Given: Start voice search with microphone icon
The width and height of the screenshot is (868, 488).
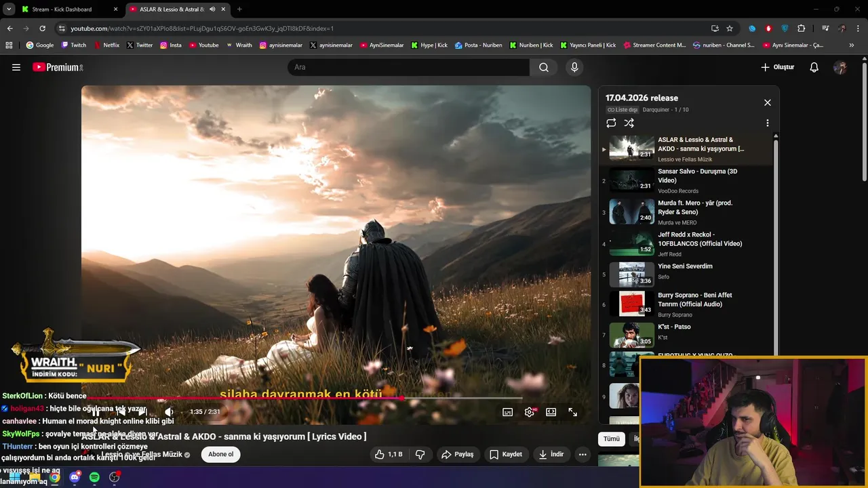Looking at the screenshot, I should [574, 67].
